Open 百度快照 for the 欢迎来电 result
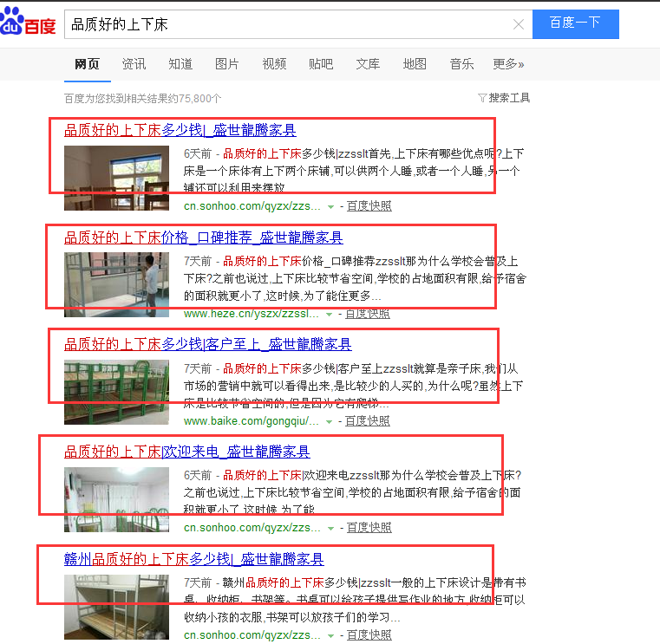The height and width of the screenshot is (644, 660). [369, 528]
